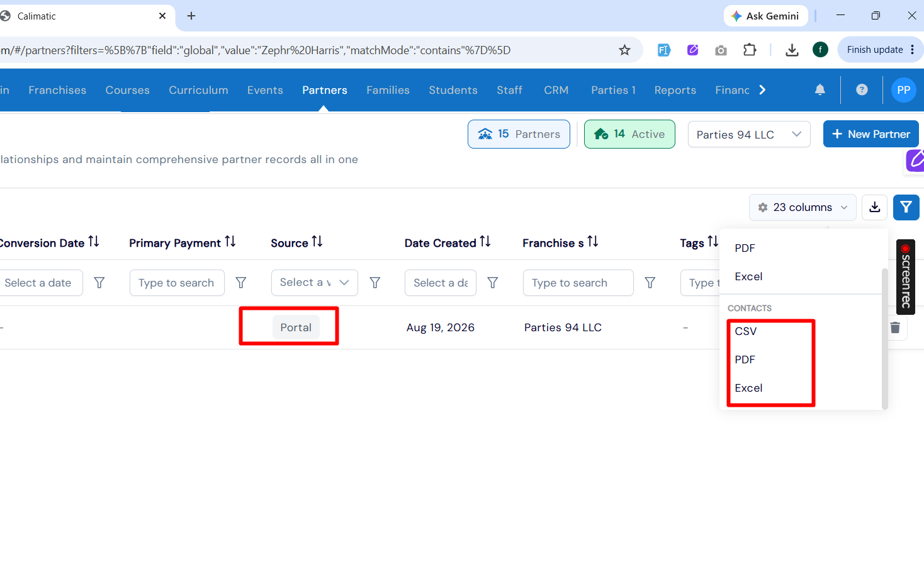This screenshot has width=924, height=573.
Task: Click the Date Created date filter field
Action: coord(441,283)
